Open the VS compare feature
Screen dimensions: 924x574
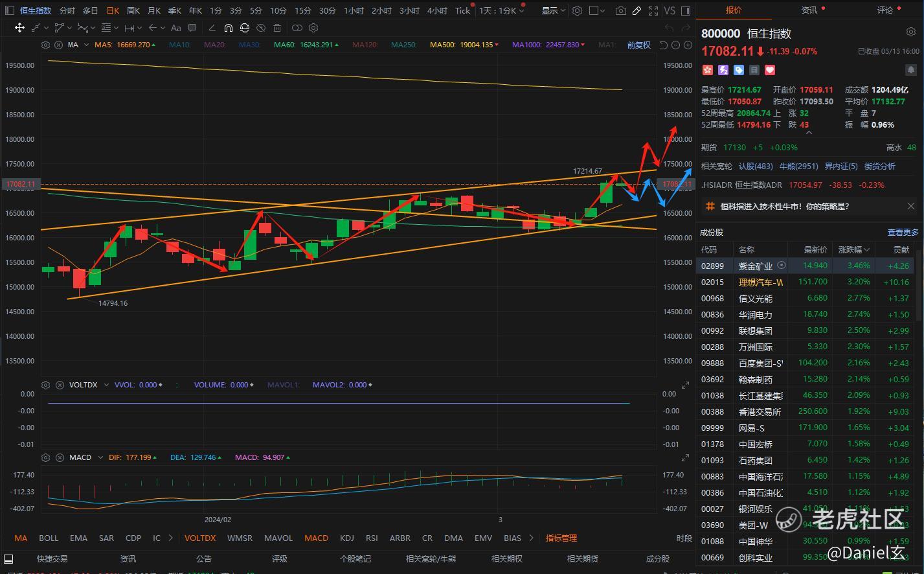click(x=670, y=10)
